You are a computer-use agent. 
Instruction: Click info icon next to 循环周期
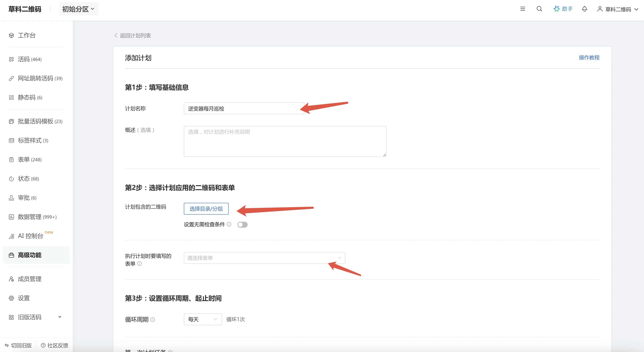[x=153, y=319]
